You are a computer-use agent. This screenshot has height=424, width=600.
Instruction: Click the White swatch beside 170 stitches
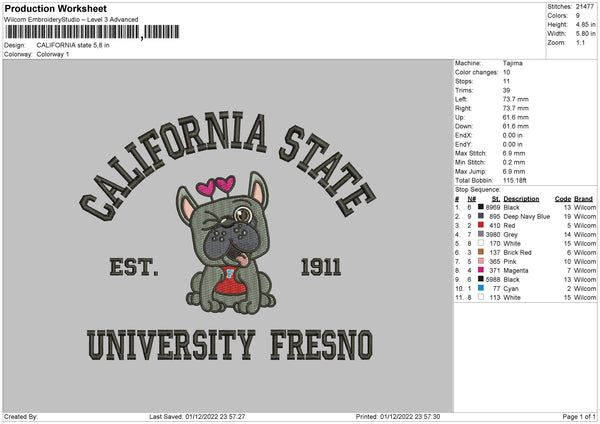click(481, 243)
